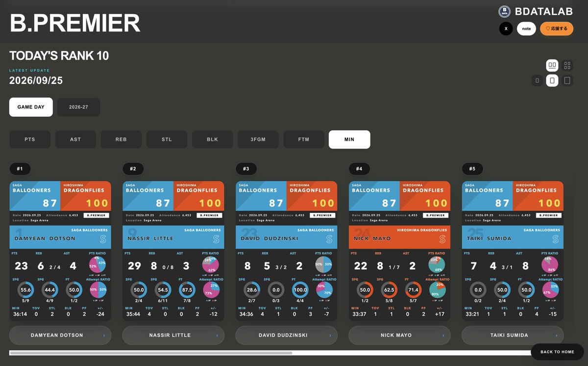The image size is (588, 366).
Task: Click Nick Mayo's 3FG 62.5 ring
Action: (389, 290)
